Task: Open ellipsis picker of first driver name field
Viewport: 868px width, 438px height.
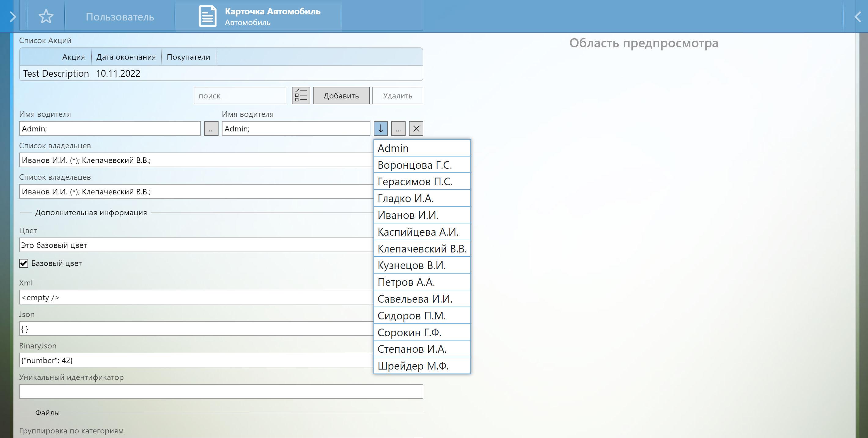Action: point(211,129)
